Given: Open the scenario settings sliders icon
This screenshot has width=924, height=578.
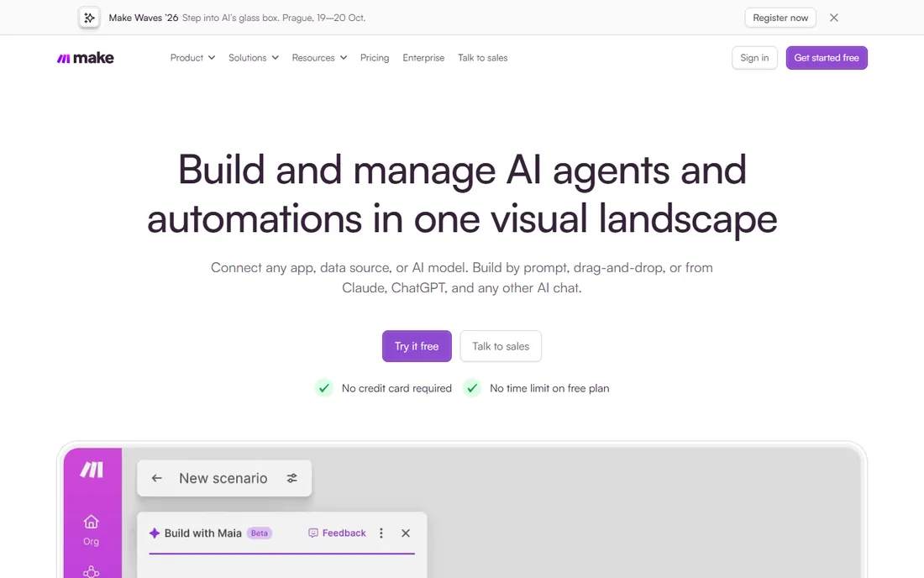Looking at the screenshot, I should (x=291, y=478).
